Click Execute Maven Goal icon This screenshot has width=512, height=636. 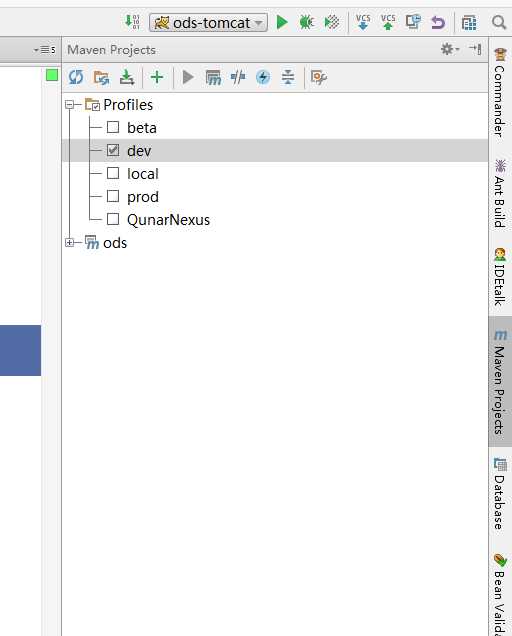[213, 77]
